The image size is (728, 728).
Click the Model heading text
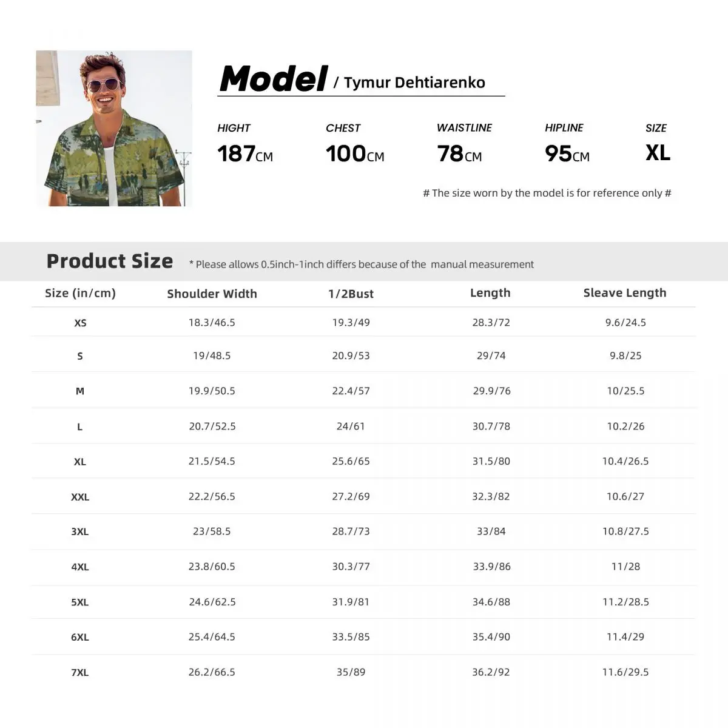point(273,79)
